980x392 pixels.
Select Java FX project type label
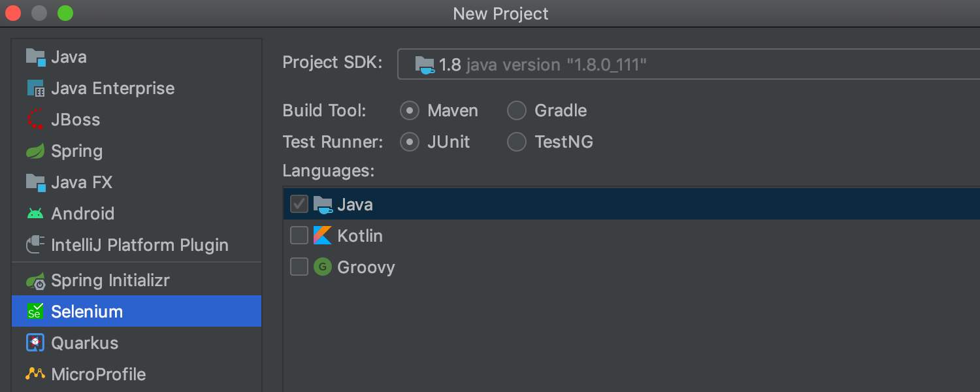click(82, 182)
